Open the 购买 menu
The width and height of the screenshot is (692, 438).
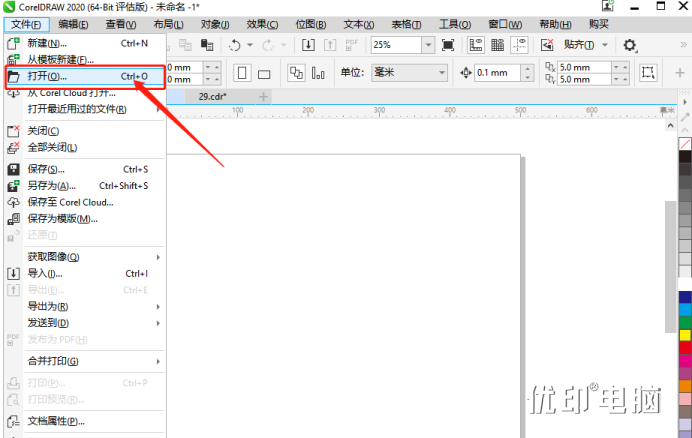(598, 24)
